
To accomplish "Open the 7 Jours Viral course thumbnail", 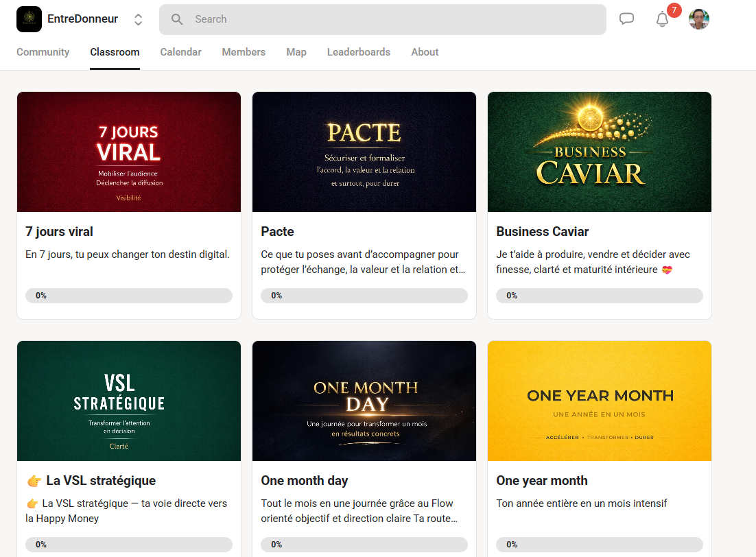I will pos(129,152).
